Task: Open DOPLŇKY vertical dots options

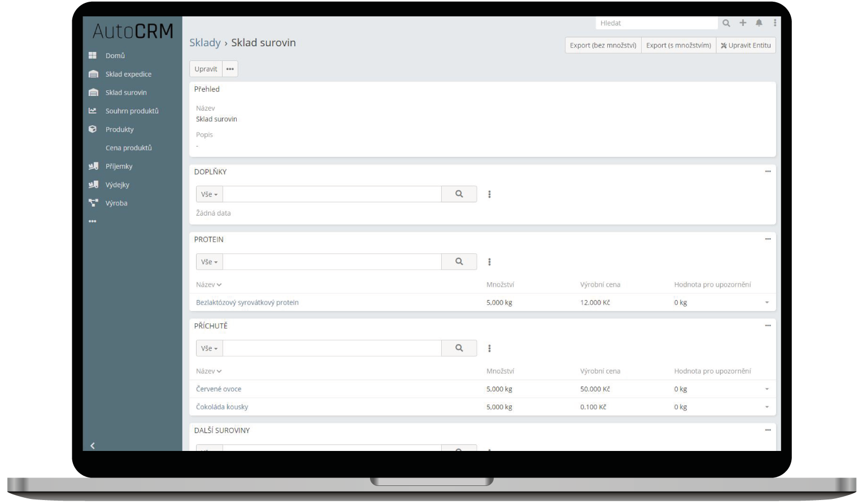Action: click(x=489, y=194)
